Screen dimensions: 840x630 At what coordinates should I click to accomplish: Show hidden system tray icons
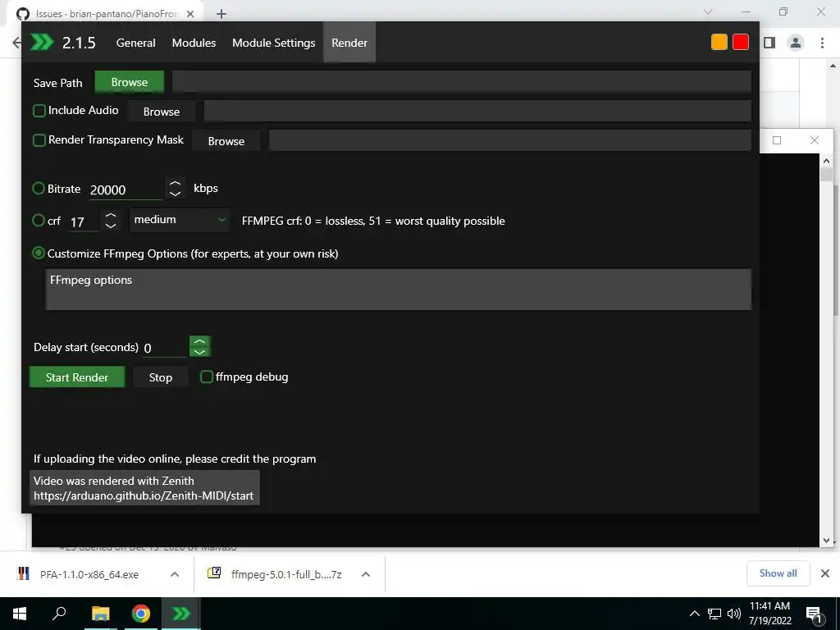coord(694,614)
